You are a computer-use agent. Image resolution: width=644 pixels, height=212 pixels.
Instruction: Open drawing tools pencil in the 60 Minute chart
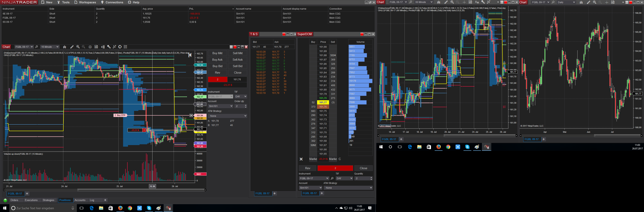(446, 2)
